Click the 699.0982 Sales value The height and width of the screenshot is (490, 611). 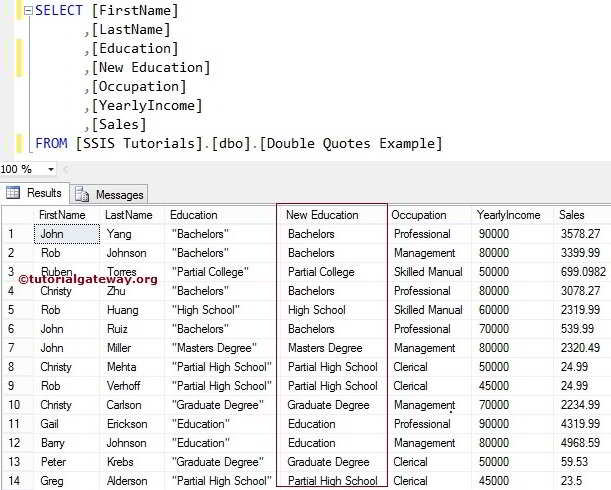point(583,272)
